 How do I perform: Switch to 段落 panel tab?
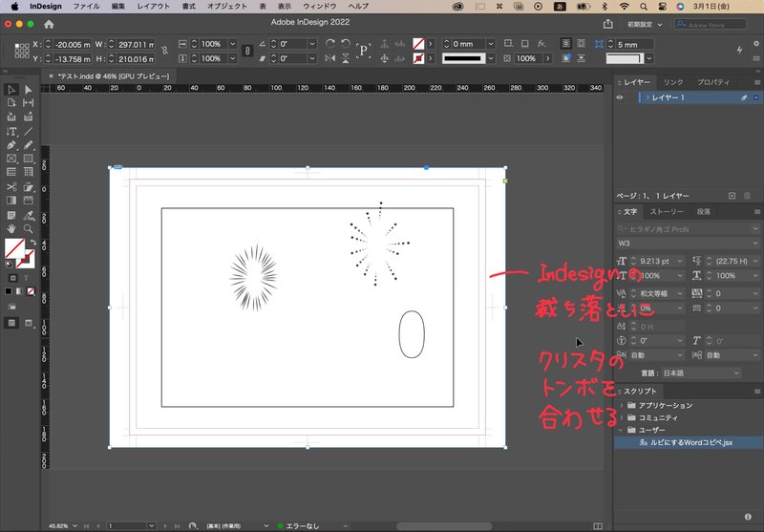(704, 211)
